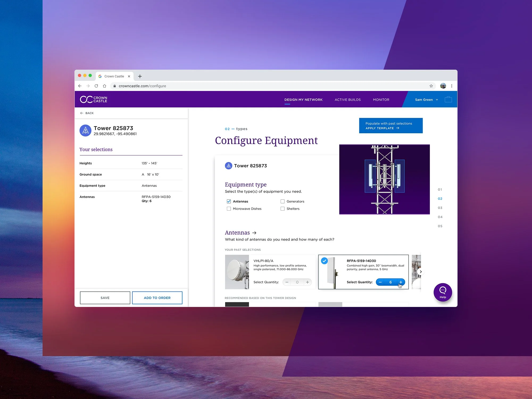Go to browser home icon
The width and height of the screenshot is (532, 399).
click(x=105, y=86)
